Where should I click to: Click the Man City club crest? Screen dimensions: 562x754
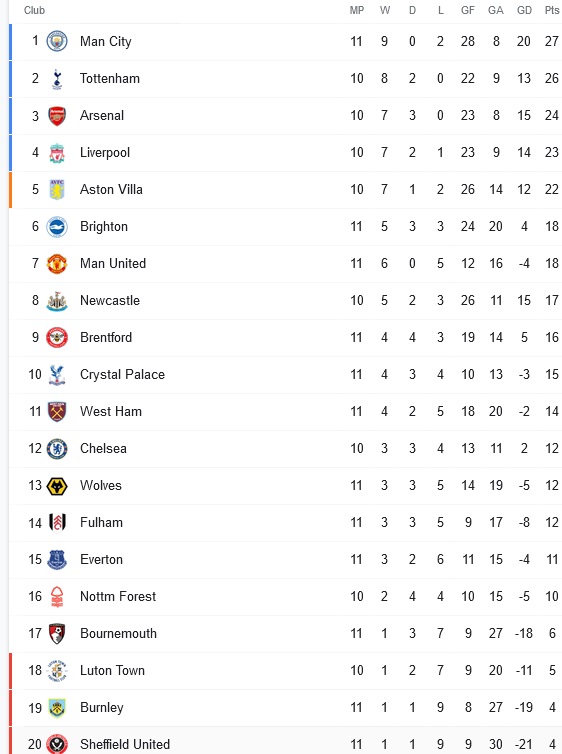click(x=57, y=41)
